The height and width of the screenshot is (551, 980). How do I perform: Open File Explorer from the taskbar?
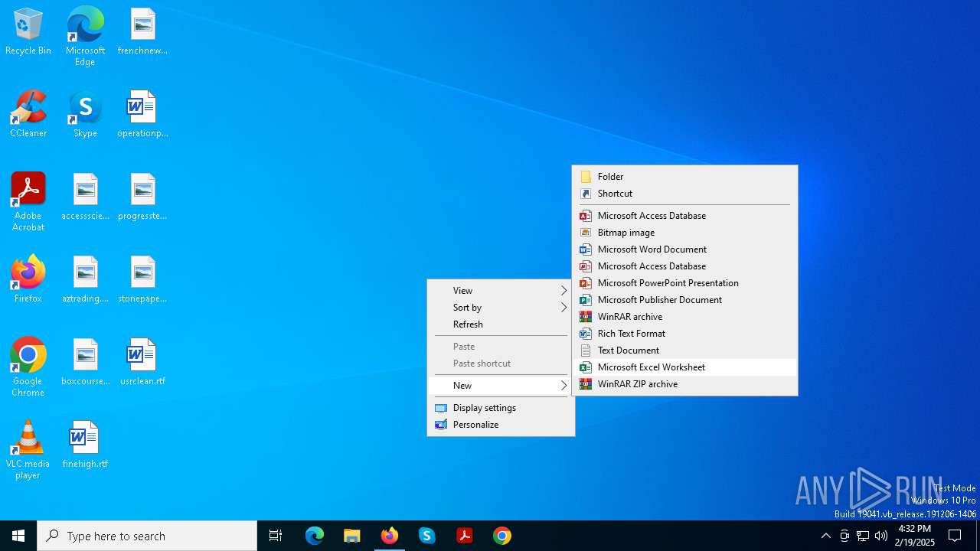[352, 536]
